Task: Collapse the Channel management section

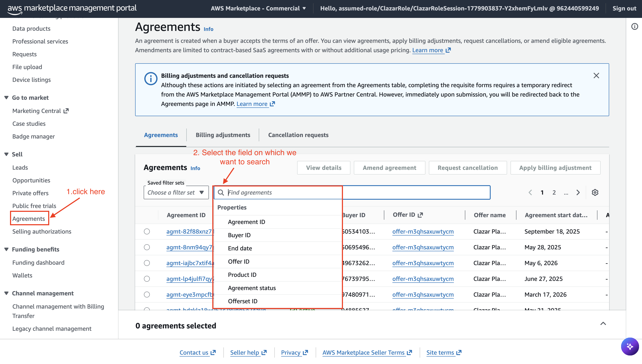Action: pos(6,293)
